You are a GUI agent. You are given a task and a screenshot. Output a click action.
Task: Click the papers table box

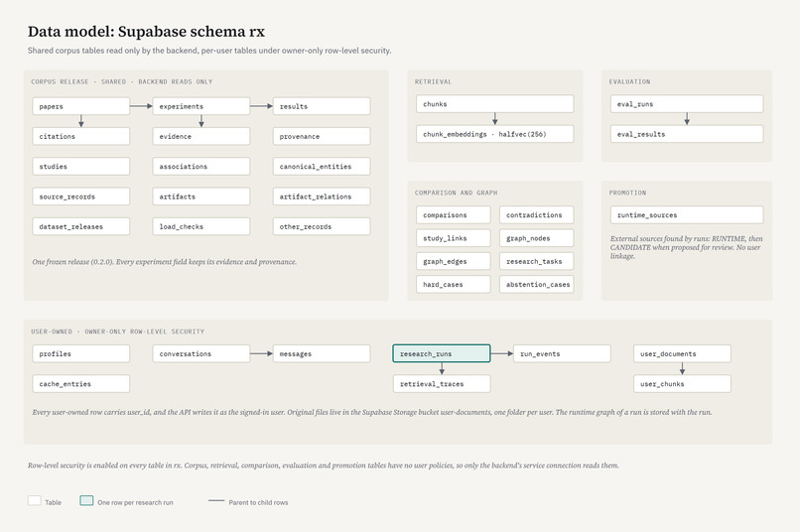(x=81, y=106)
